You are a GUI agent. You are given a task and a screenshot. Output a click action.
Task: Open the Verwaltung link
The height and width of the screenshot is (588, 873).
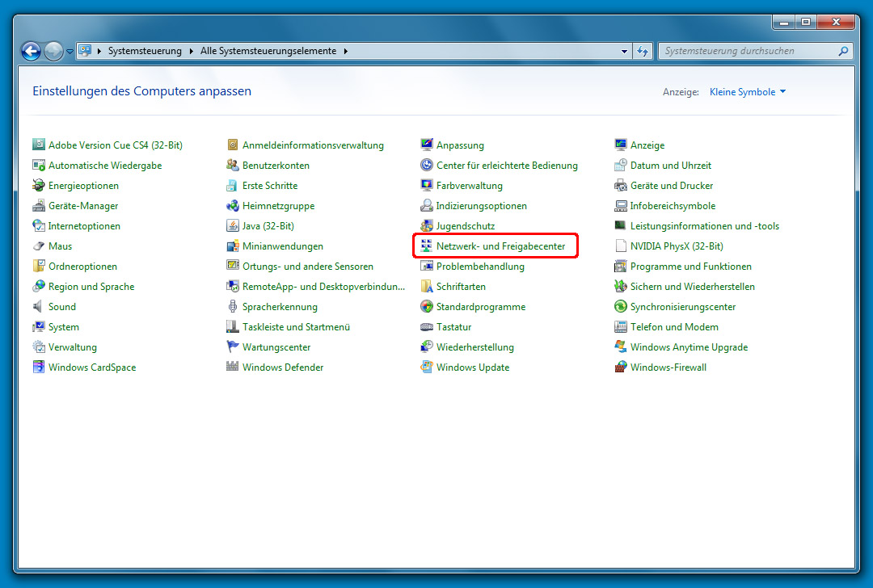pos(73,347)
